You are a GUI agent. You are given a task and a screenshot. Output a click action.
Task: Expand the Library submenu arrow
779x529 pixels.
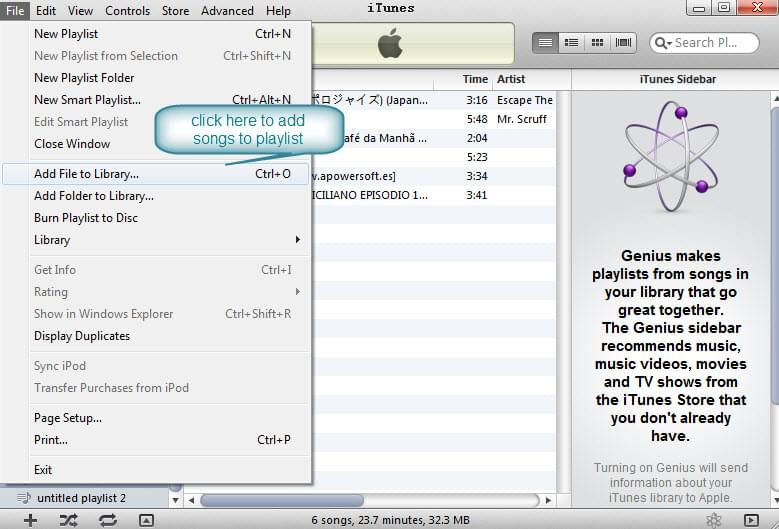298,239
